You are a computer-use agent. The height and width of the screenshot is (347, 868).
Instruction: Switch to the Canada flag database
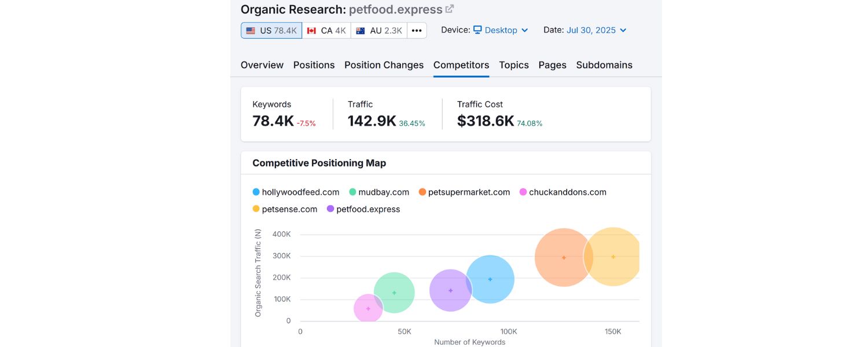coord(326,31)
